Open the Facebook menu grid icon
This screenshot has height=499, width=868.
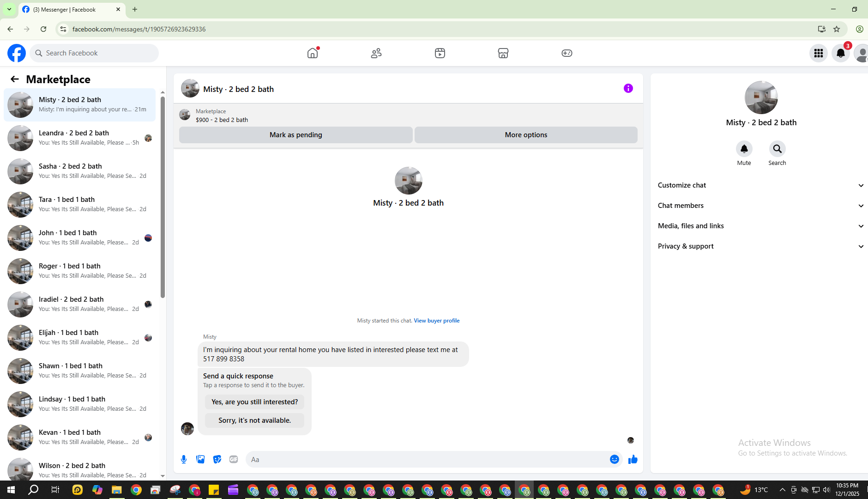click(x=819, y=53)
